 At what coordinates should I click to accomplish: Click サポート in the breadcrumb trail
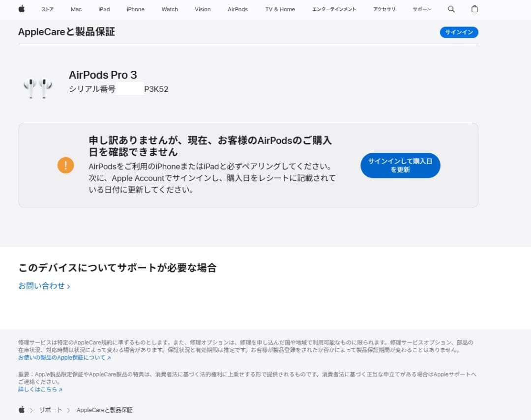pos(51,409)
